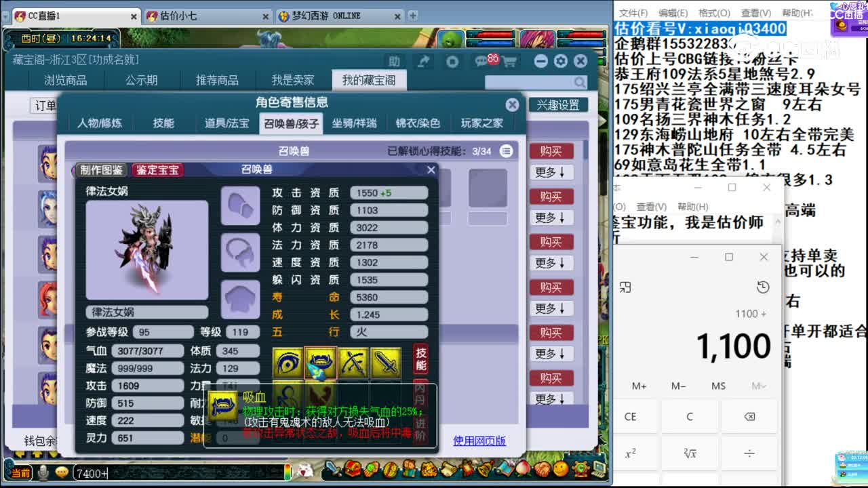The image size is (868, 488).
Task: Click the share arrow icon in 藏宝阁 header
Action: (x=423, y=62)
